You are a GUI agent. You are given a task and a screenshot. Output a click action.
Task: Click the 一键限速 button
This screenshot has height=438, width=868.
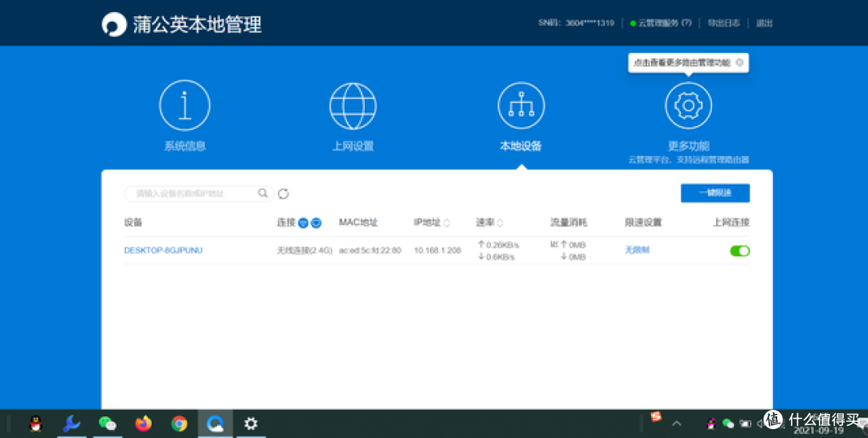tap(715, 193)
